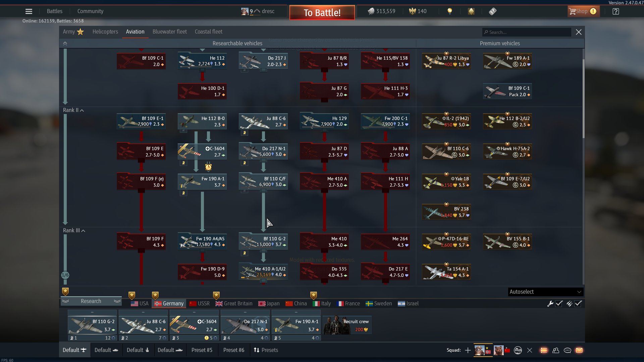Click the research tree vertical scrollbar
Viewport: 644px width, 362px height.
(583, 99)
